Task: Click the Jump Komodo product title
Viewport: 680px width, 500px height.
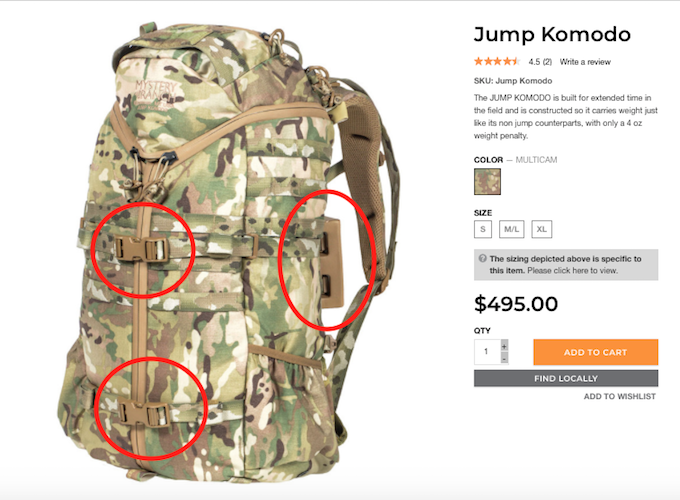Action: coord(552,34)
